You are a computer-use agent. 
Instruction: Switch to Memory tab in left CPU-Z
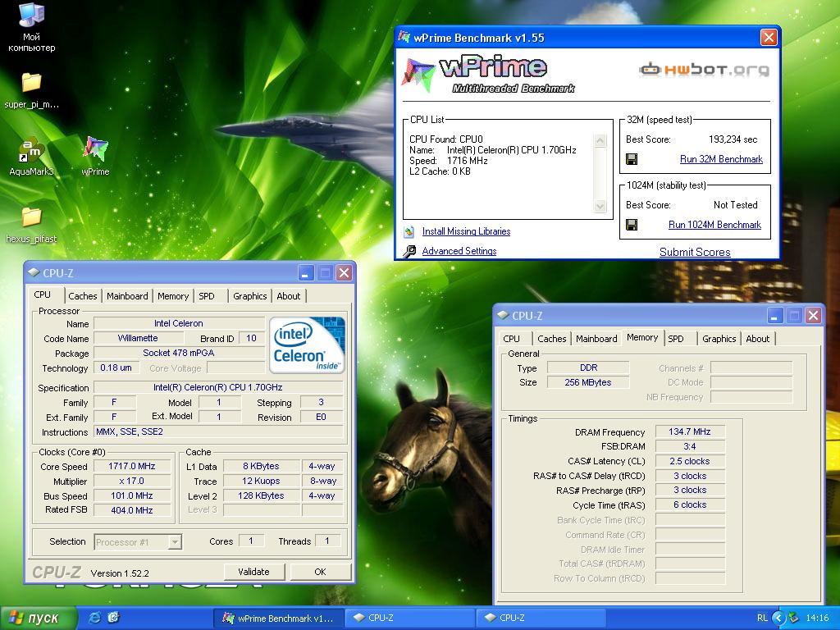[172, 295]
